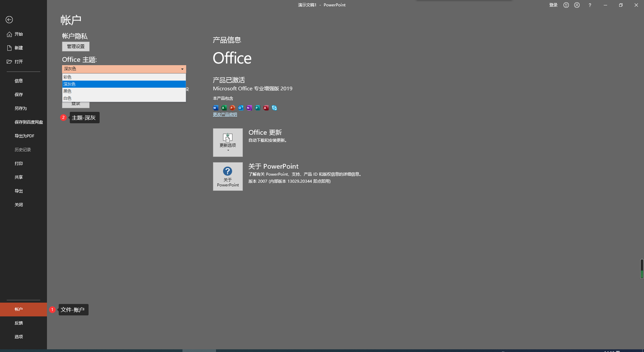Choose 深灰色 option in the list
644x352 pixels.
[x=124, y=84]
